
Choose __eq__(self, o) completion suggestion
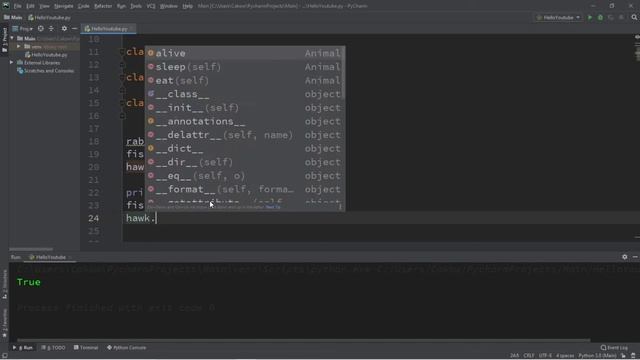pos(245,176)
